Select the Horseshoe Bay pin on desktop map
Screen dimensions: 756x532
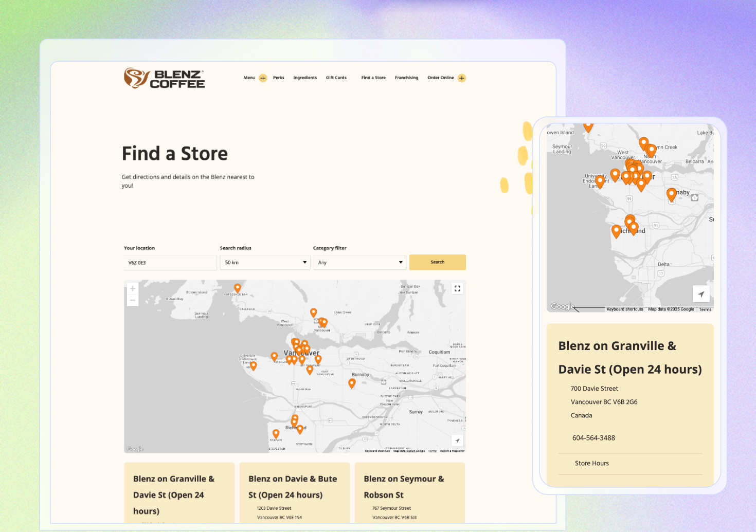tap(238, 288)
